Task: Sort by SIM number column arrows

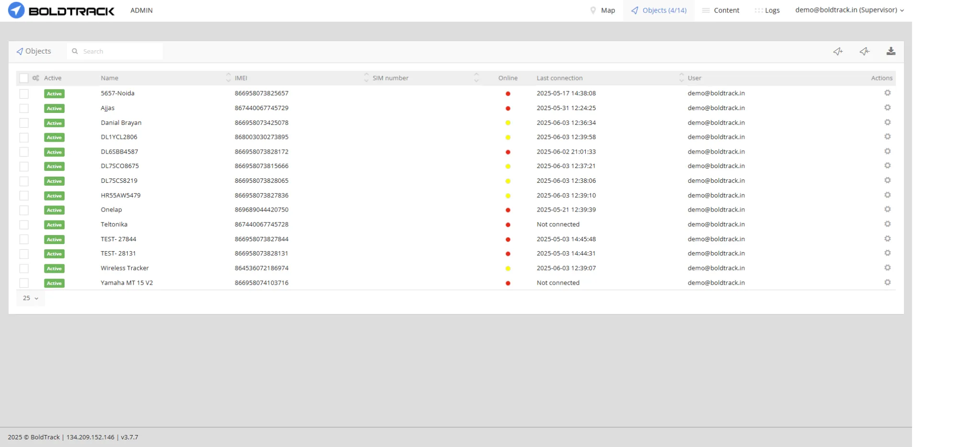Action: 476,78
